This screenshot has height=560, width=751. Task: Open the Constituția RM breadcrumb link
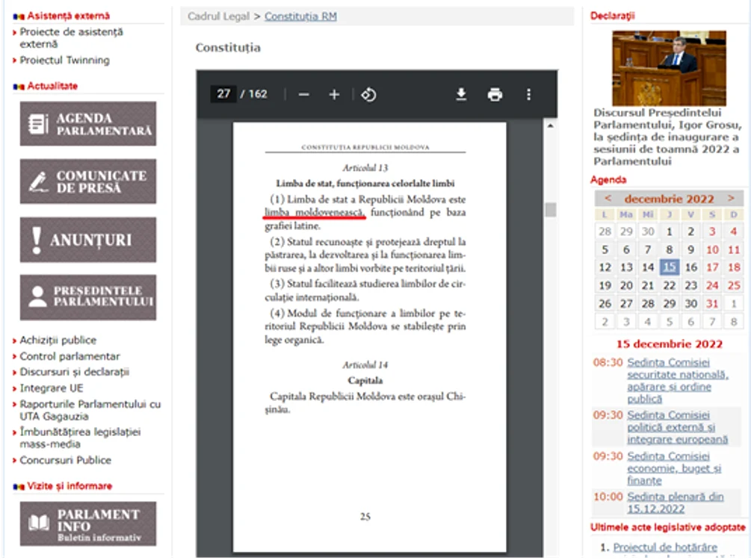tap(301, 16)
